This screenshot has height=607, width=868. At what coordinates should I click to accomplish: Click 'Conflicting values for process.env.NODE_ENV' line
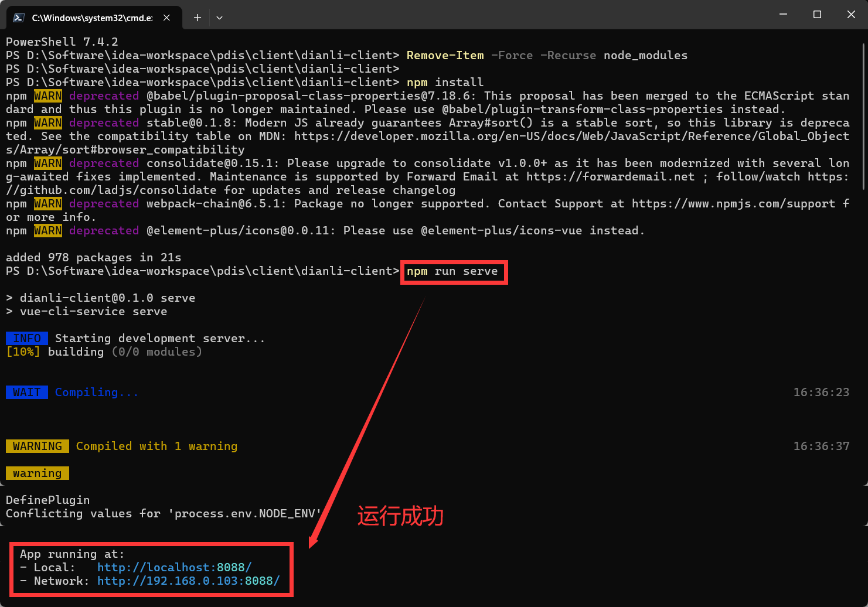[164, 513]
